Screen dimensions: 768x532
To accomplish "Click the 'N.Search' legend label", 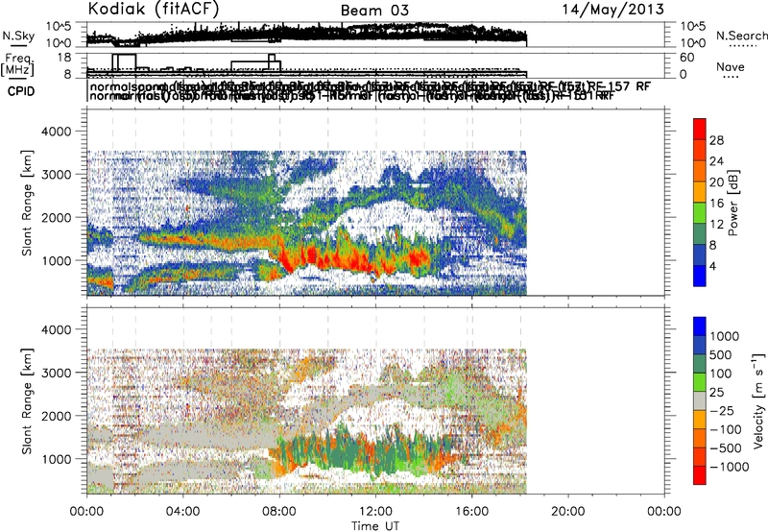I will (741, 36).
